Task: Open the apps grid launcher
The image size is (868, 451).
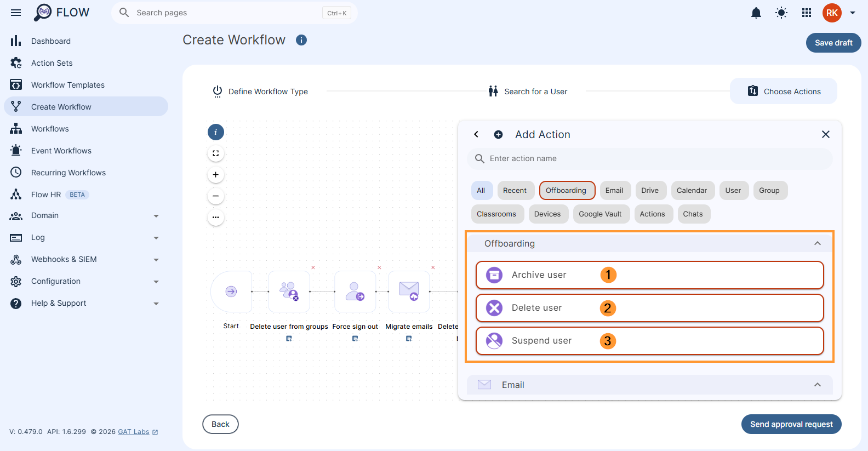Action: point(807,13)
